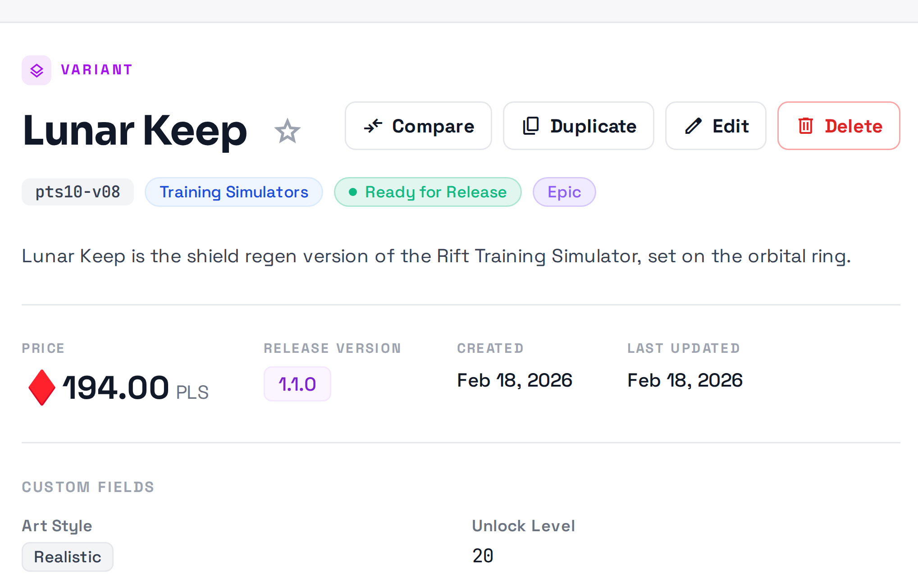Click the 1.1.0 release version chip

[x=297, y=384]
